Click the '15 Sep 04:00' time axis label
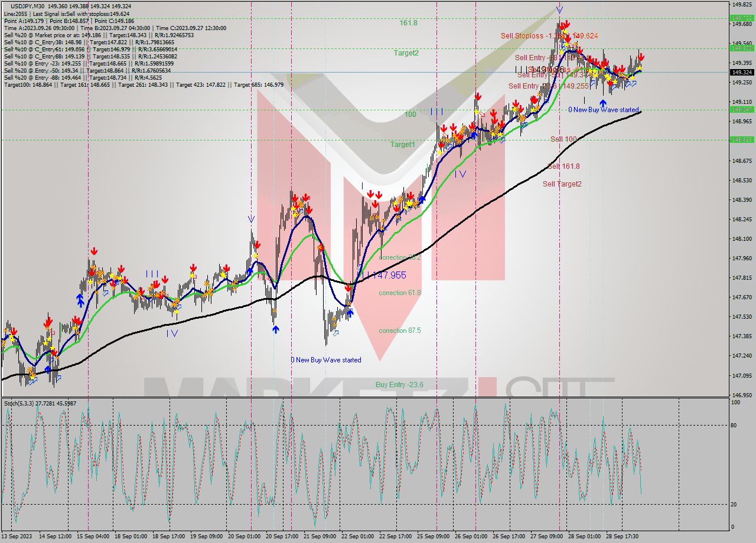 point(93,537)
